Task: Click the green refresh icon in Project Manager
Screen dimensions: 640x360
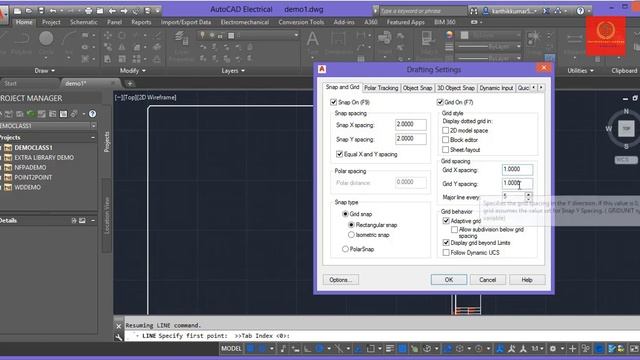Action: (x=30, y=114)
